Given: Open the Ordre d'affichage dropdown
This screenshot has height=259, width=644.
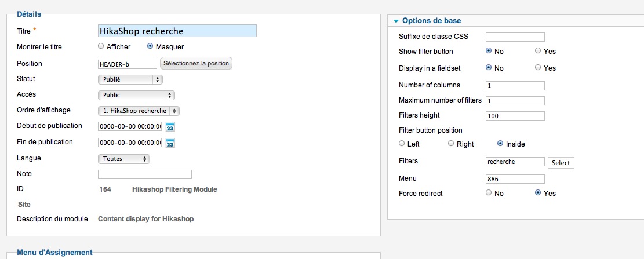Looking at the screenshot, I should pos(139,111).
